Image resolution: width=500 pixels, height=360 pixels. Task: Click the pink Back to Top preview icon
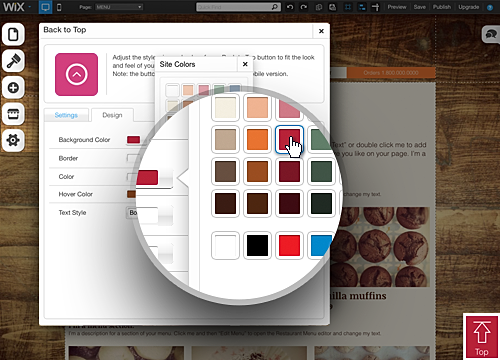point(76,74)
